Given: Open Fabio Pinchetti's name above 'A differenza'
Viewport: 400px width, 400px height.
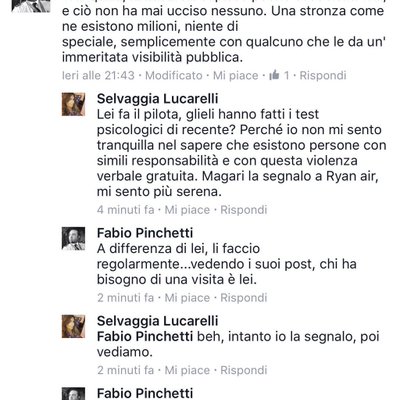Looking at the screenshot, I should pos(145,233).
